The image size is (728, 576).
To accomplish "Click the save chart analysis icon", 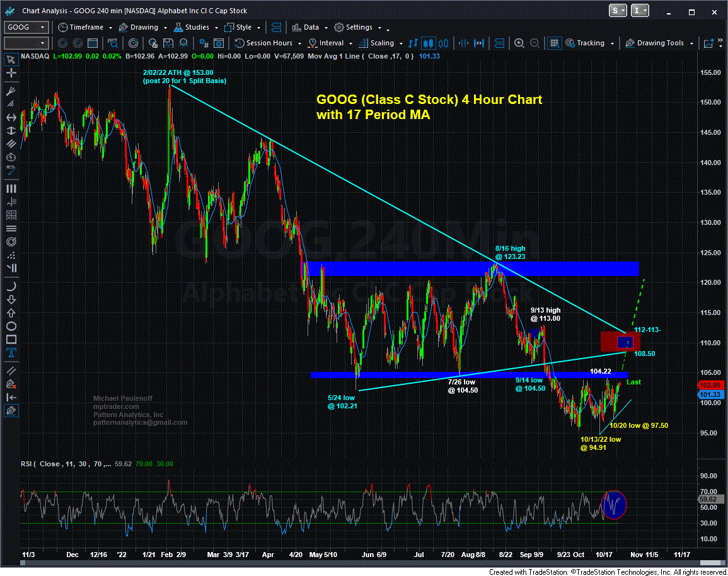I will pyautogui.click(x=168, y=43).
